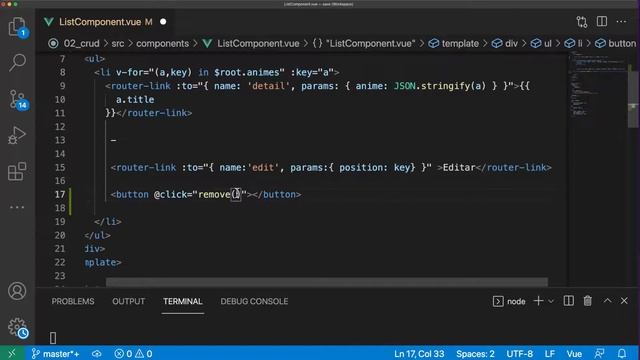Split the terminal pane

tap(569, 301)
